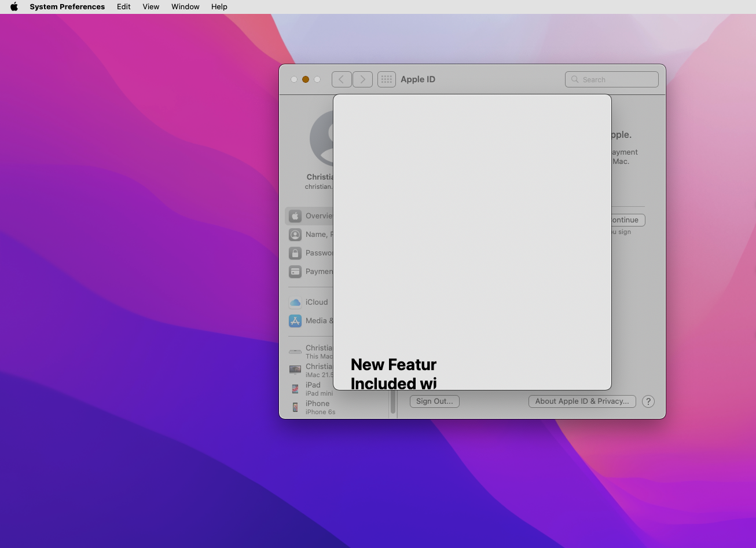Minimize the Apple ID window
Image resolution: width=756 pixels, height=548 pixels.
point(306,79)
